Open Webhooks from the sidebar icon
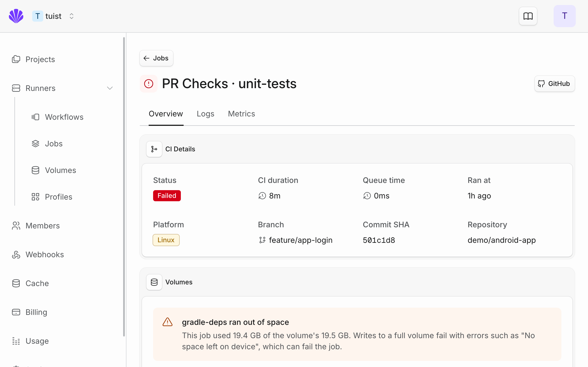Screen dimensions: 588x367 click(x=16, y=254)
